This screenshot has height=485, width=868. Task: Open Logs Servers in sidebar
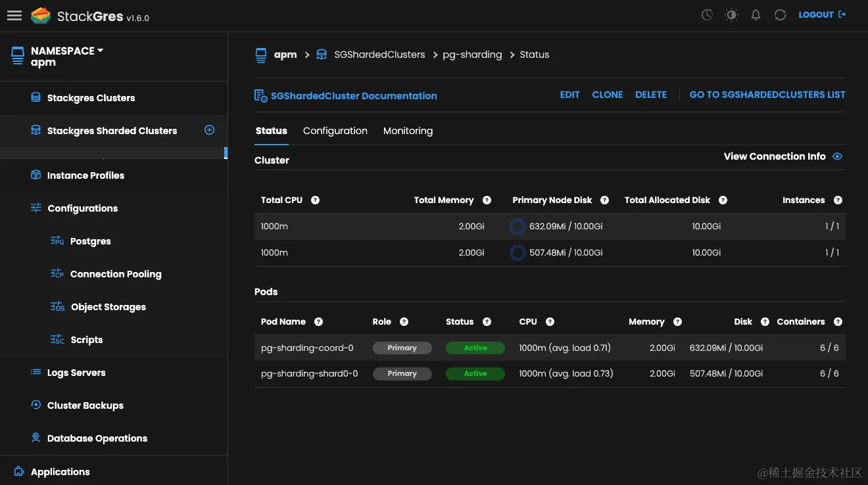tap(76, 373)
